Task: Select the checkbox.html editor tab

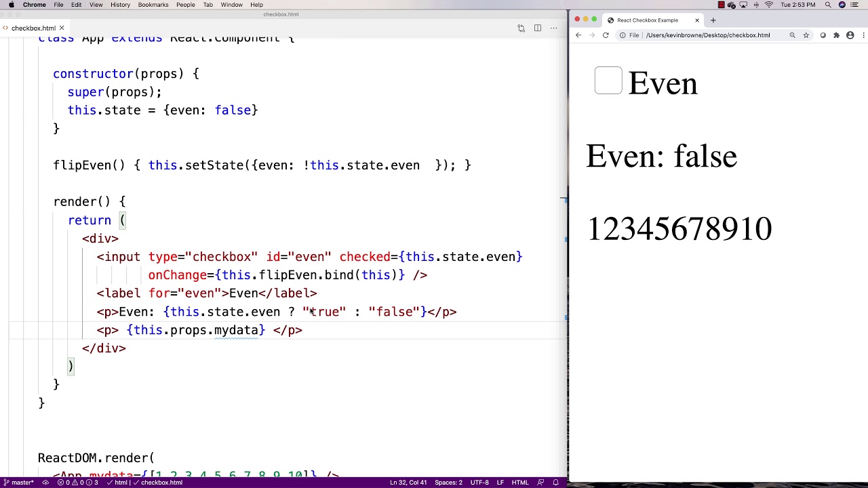Action: (33, 28)
